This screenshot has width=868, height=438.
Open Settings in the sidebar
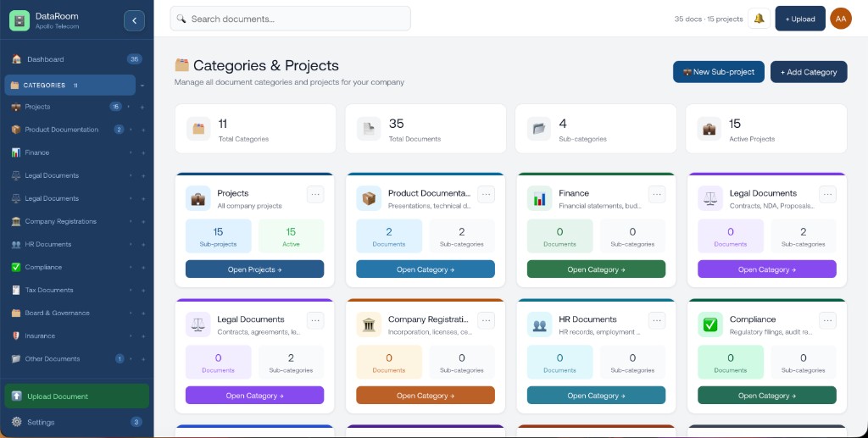coord(77,422)
